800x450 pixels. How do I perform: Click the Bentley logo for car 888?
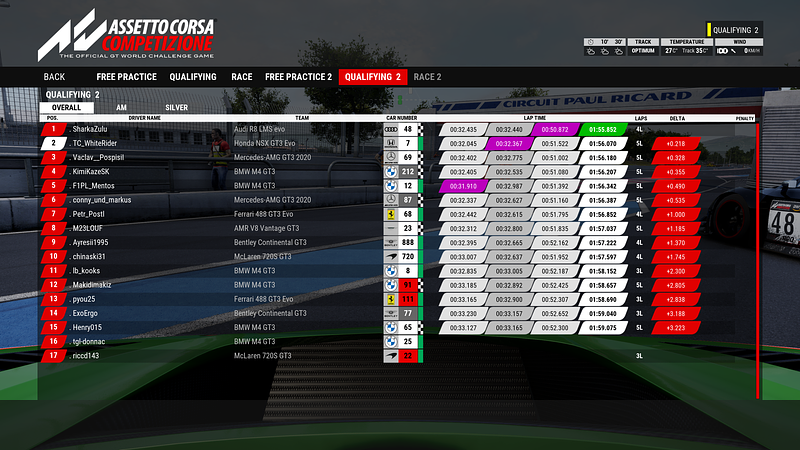click(x=391, y=243)
